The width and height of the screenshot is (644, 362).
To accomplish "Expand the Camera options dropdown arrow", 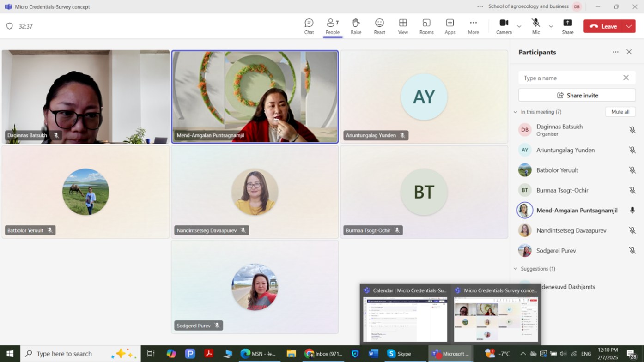I will (x=519, y=26).
